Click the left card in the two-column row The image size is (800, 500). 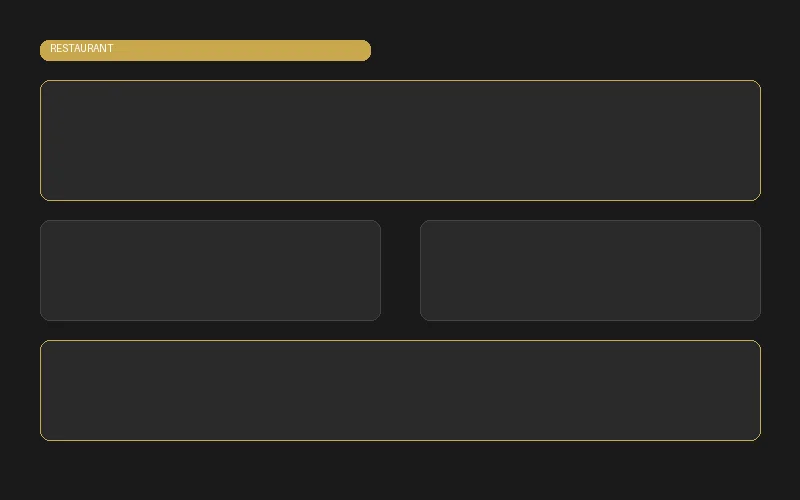[x=210, y=270]
